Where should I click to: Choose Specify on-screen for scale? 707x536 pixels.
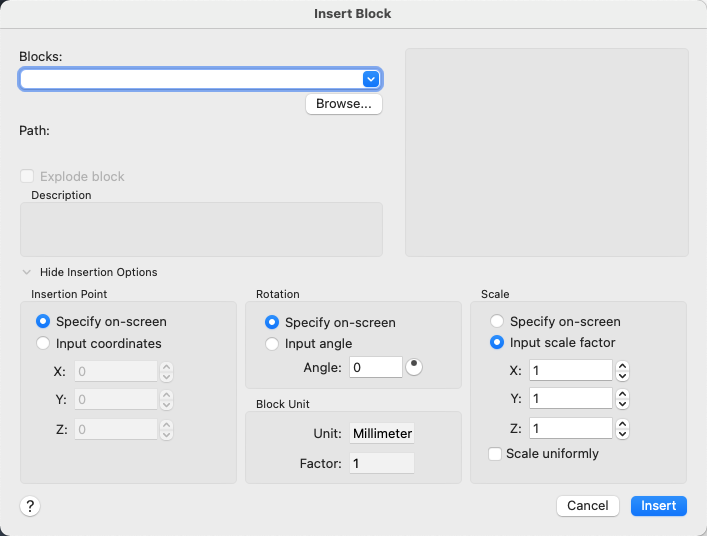pyautogui.click(x=497, y=322)
